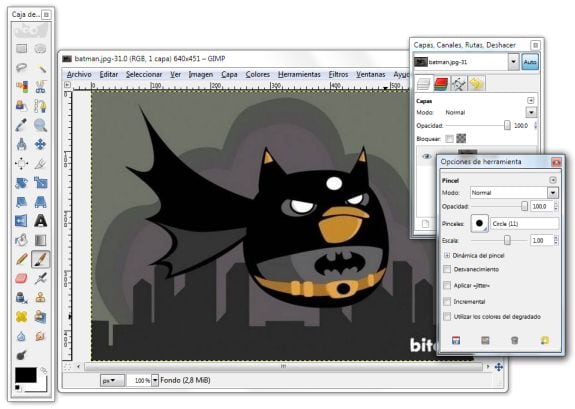Switch to the Channels tab
Image resolution: width=575 pixels, height=409 pixels.
441,84
